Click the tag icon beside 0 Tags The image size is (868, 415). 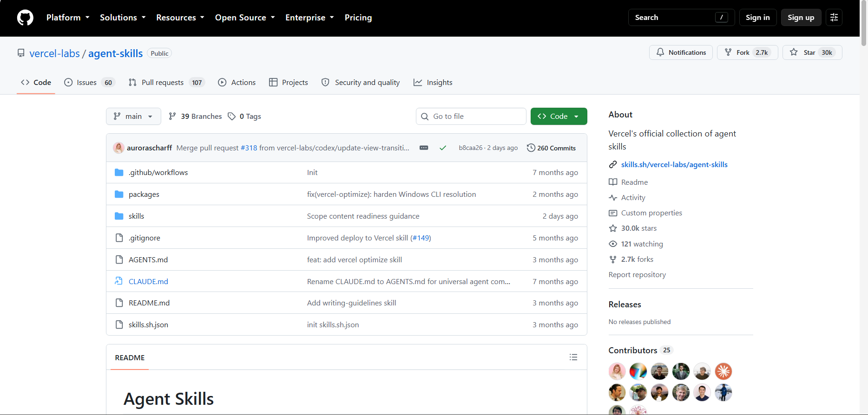(x=231, y=117)
